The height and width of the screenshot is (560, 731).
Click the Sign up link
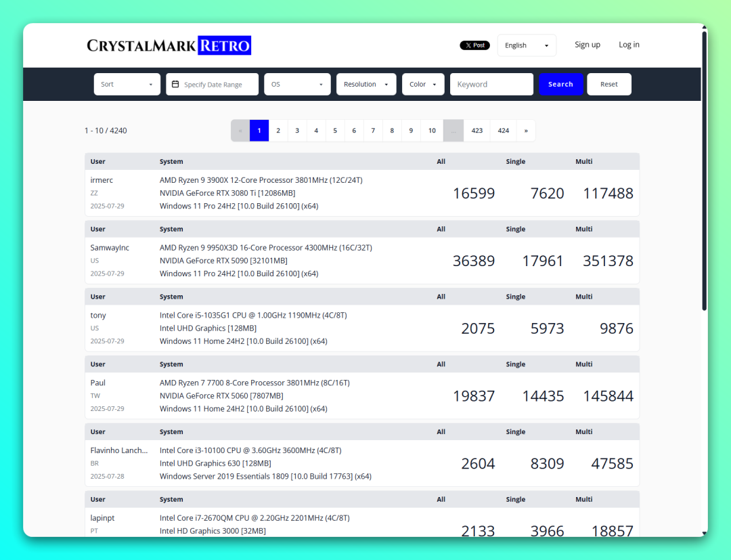(588, 45)
